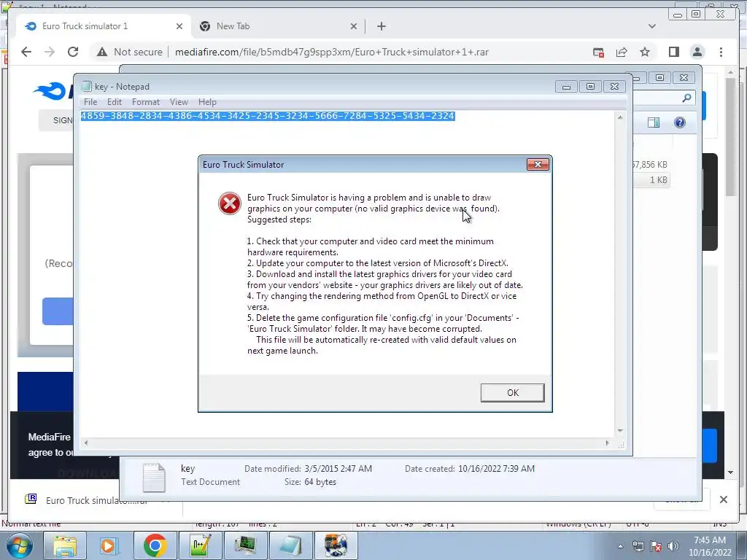
Task: Open the Help menu in Notepad
Action: tap(207, 102)
